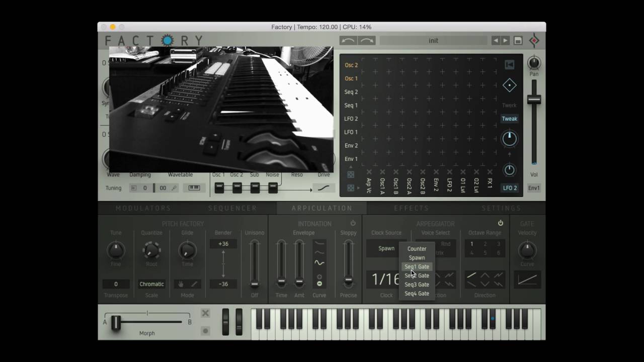Screen dimensions: 644x362
Task: Click the Seq 1 matrix row label
Action: pos(351,106)
